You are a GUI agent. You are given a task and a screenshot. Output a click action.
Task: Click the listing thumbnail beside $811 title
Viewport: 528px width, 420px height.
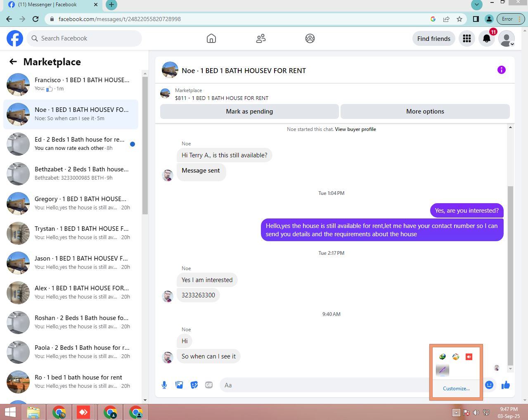[x=165, y=94]
